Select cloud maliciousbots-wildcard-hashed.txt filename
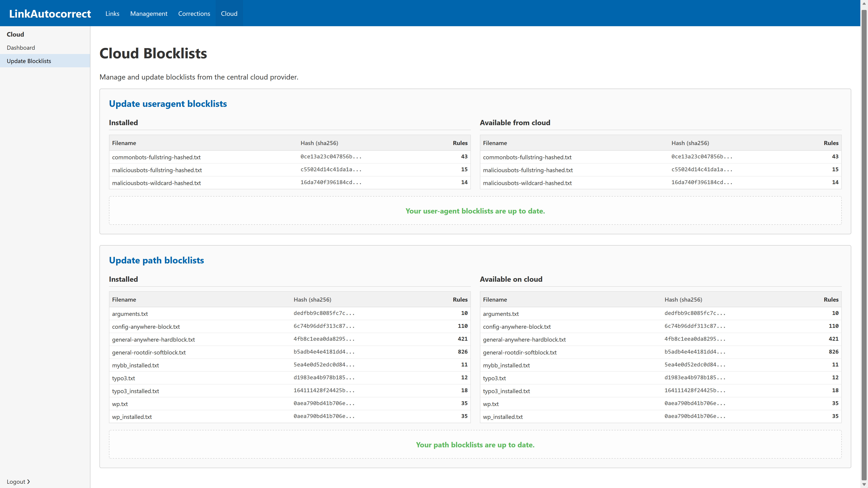The height and width of the screenshot is (488, 868). (x=527, y=183)
